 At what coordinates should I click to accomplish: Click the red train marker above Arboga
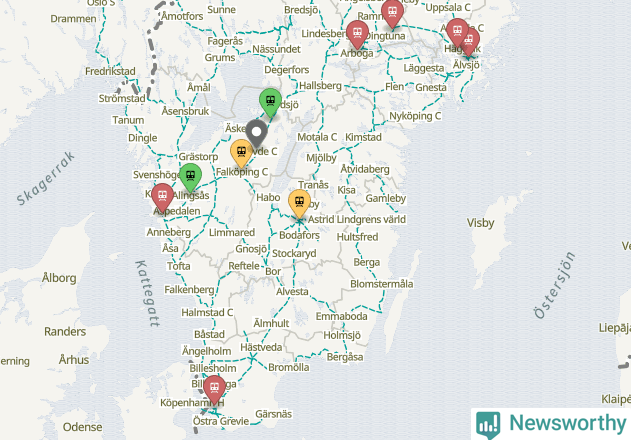(x=357, y=34)
